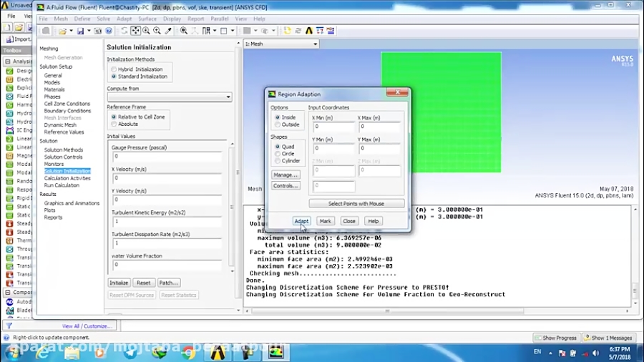Open the arrow beside the window layout icon
The image size is (644, 362).
(x=215, y=31)
